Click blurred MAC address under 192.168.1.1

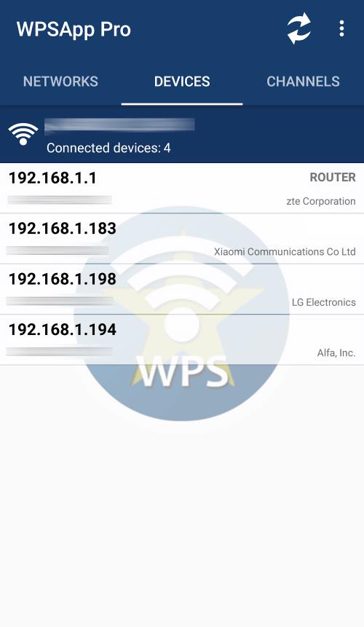pyautogui.click(x=59, y=200)
